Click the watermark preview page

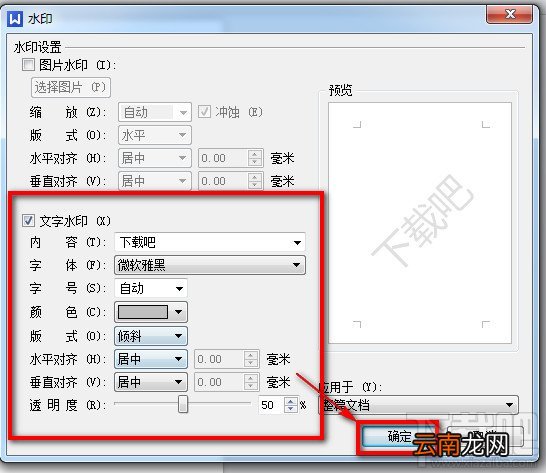pos(420,223)
